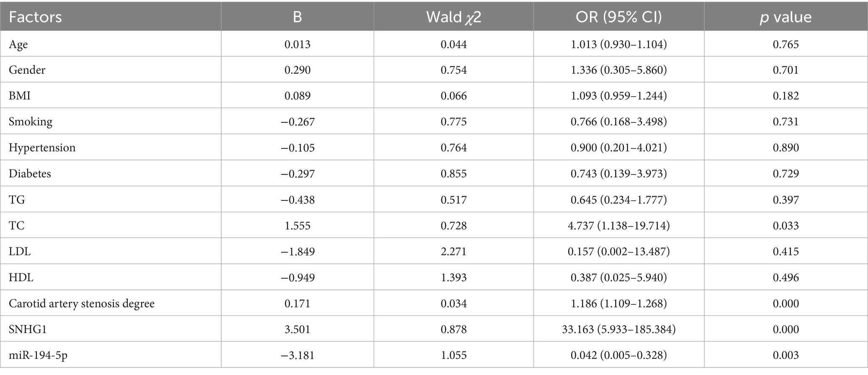
Task: Select the miR-194-5p factor cell
Action: click(38, 356)
